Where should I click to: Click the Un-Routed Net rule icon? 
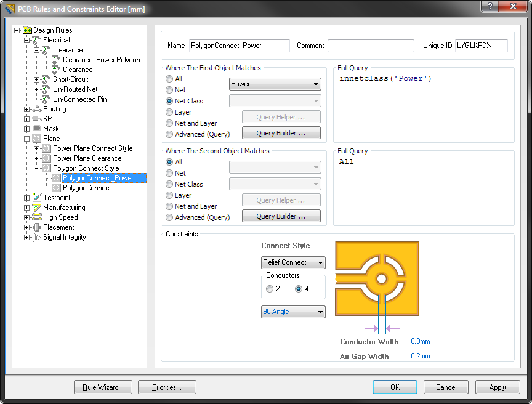pos(46,89)
